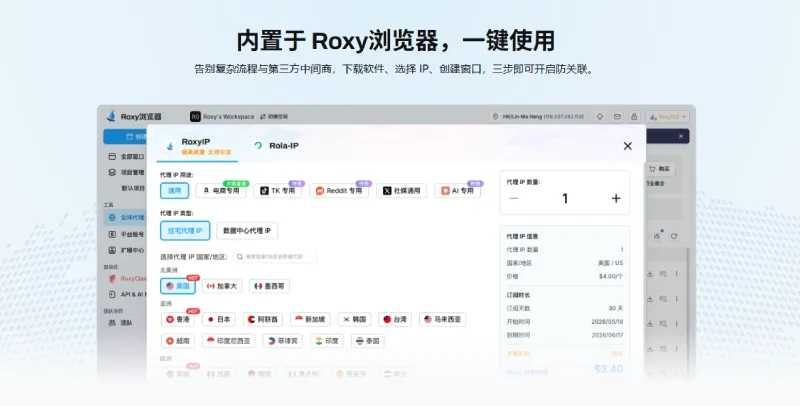The image size is (800, 406).
Task: Open Roxy's Workspace selector
Action: click(x=222, y=116)
